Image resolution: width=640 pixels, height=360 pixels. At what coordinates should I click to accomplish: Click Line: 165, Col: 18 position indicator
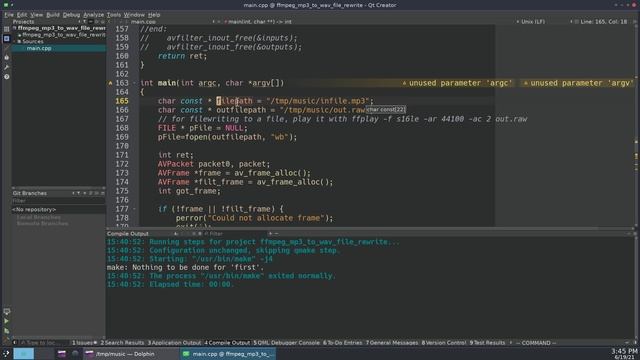click(603, 22)
